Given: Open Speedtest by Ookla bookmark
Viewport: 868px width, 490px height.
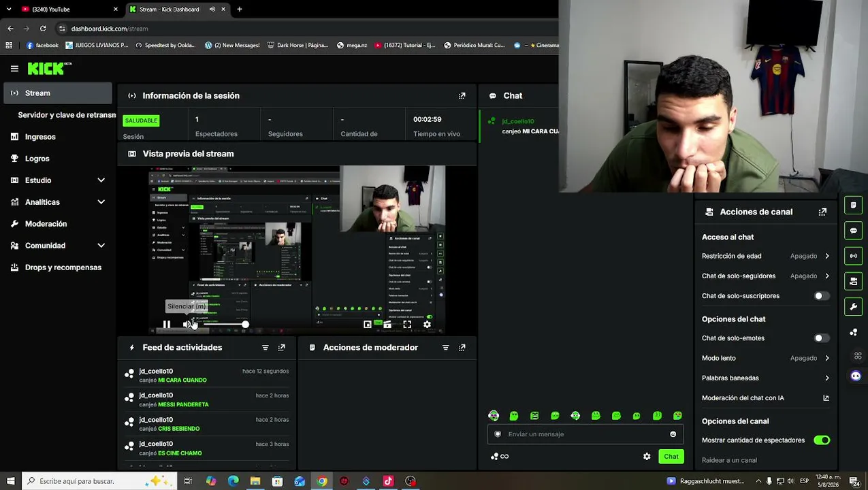Looking at the screenshot, I should 165,46.
